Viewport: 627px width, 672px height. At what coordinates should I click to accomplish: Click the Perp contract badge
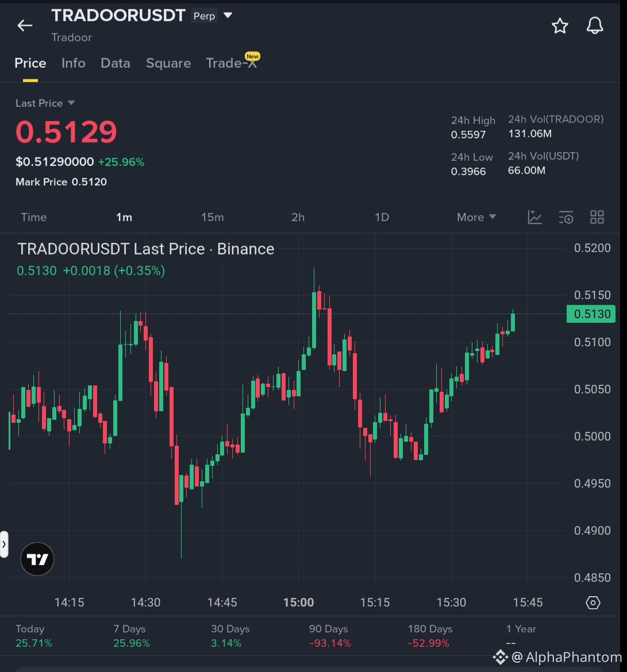(x=204, y=16)
